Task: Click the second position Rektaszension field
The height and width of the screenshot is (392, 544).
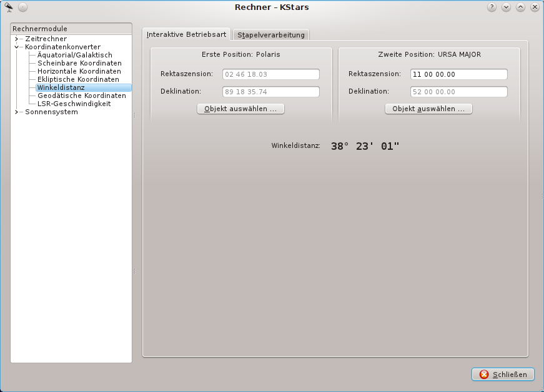Action: click(x=458, y=74)
